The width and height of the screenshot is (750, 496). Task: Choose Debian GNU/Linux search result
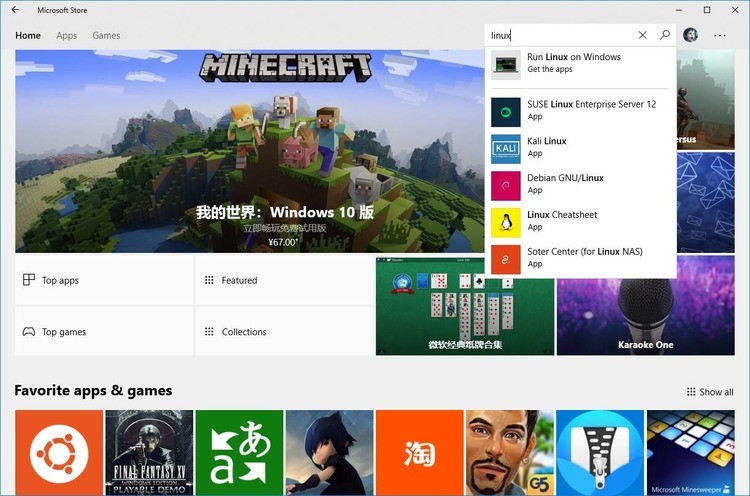point(580,186)
